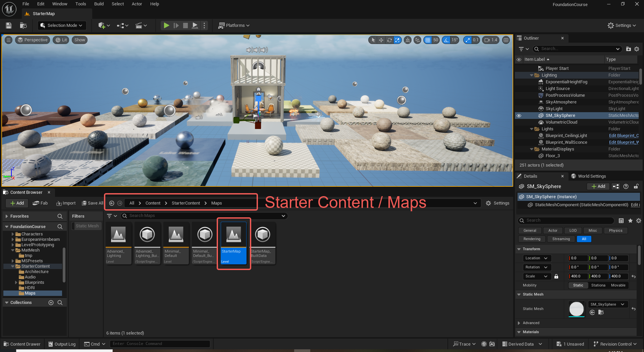Toggle Details property matrix grid icon
The width and height of the screenshot is (644, 352).
pos(621,221)
